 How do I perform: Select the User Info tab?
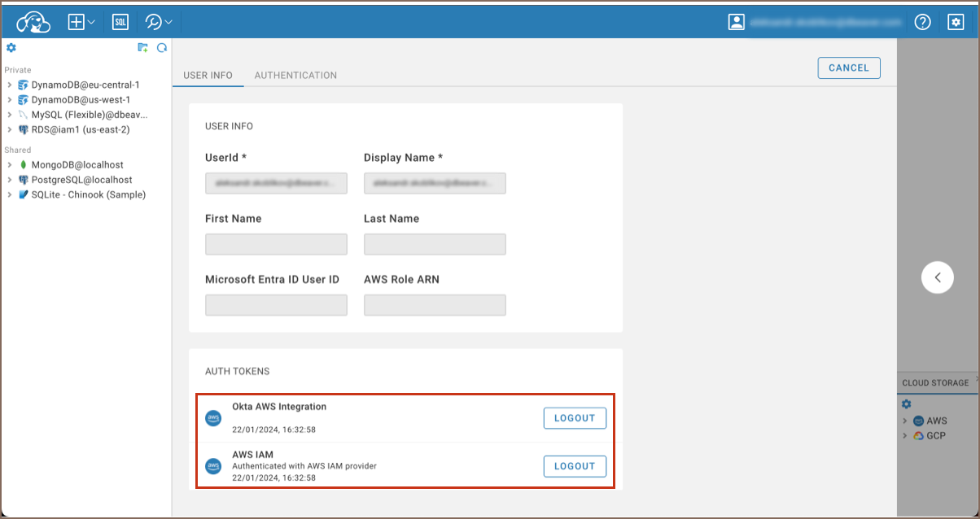coord(208,76)
